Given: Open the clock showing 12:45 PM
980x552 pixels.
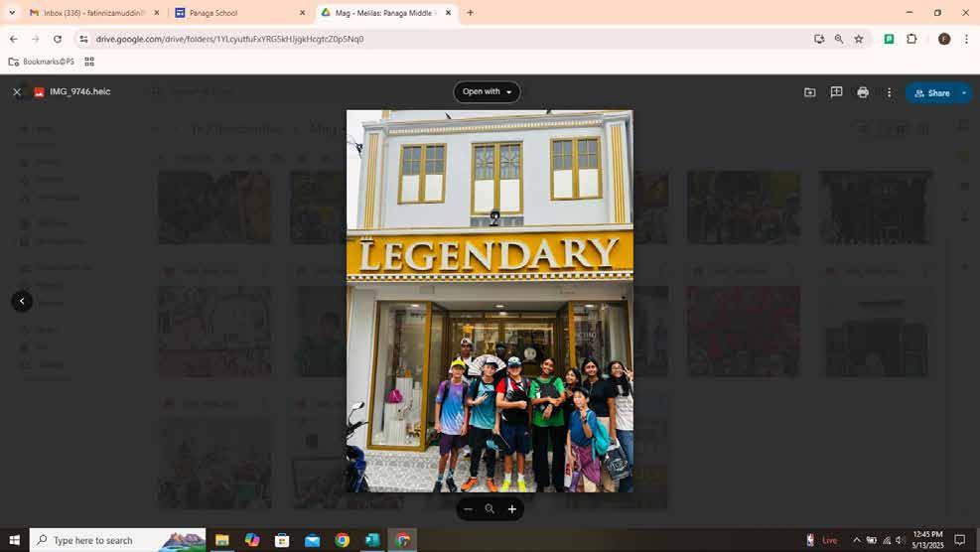Looking at the screenshot, I should (x=927, y=540).
